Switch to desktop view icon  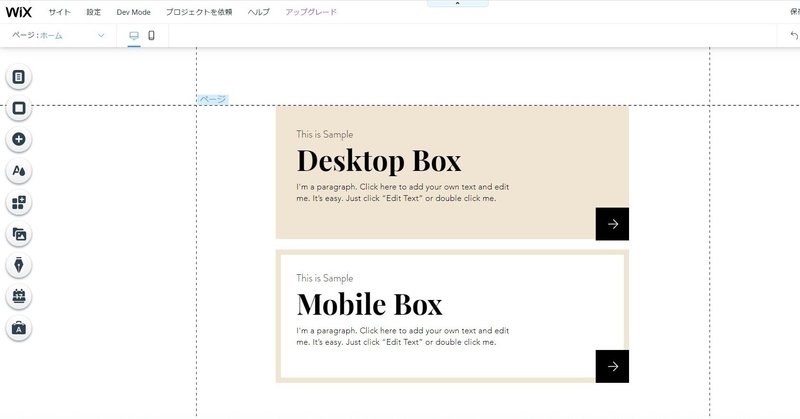click(x=134, y=35)
